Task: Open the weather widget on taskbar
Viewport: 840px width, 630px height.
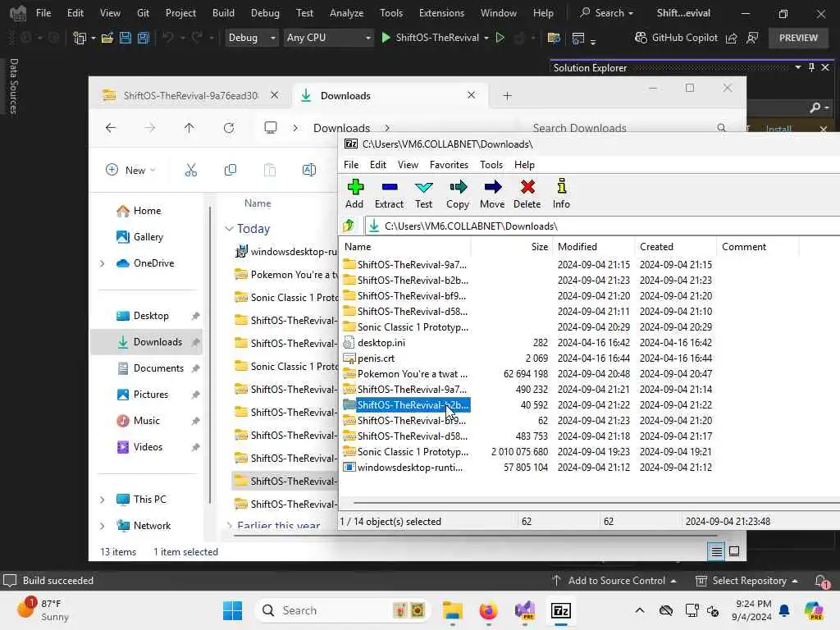Action: pos(44,610)
